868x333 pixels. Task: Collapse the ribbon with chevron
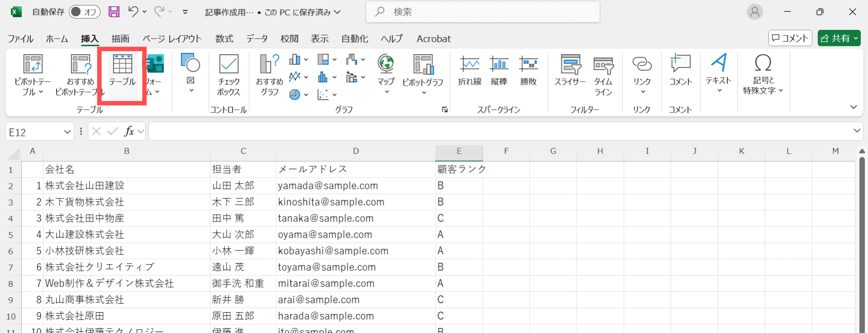854,107
